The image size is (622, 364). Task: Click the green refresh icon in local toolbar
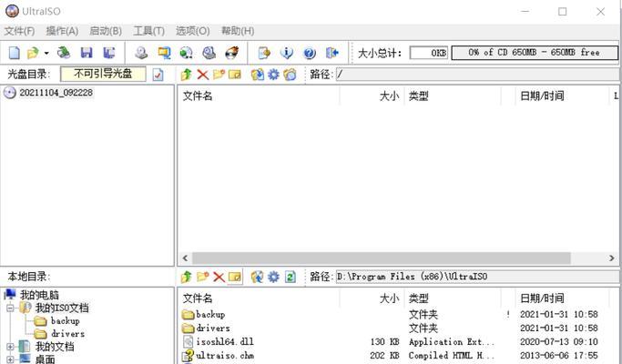(x=291, y=277)
